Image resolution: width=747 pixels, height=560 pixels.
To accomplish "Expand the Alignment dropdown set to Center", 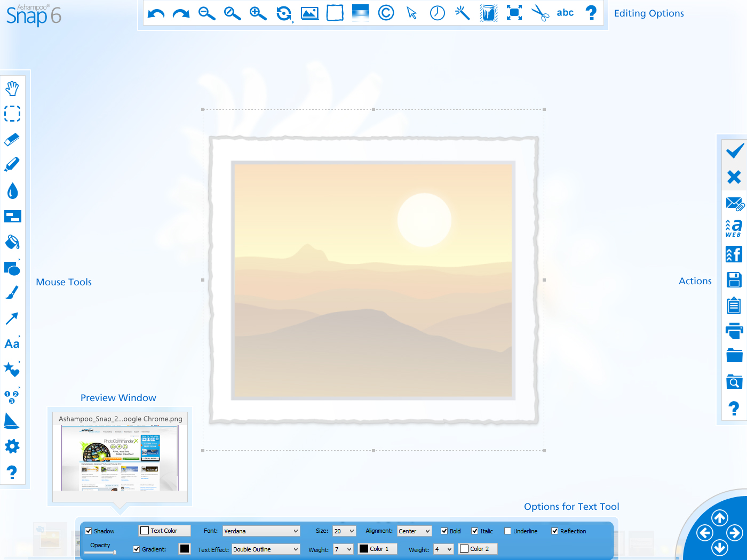I will (414, 531).
